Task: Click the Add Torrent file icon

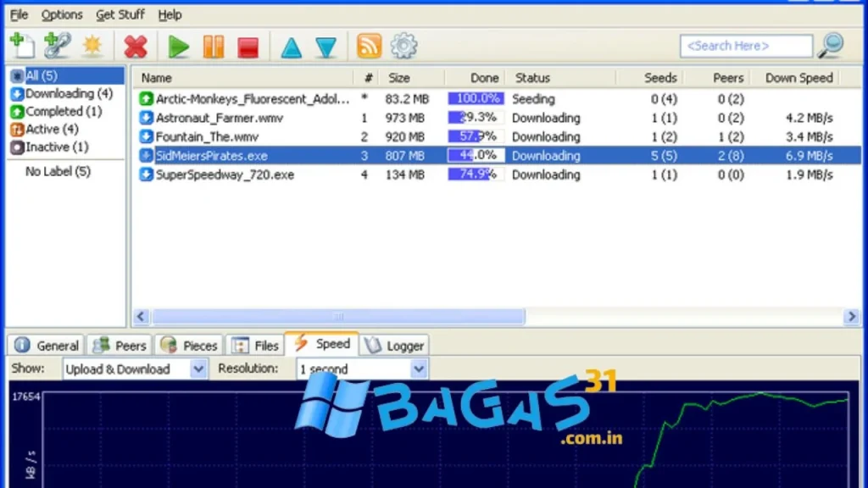Action: point(22,46)
